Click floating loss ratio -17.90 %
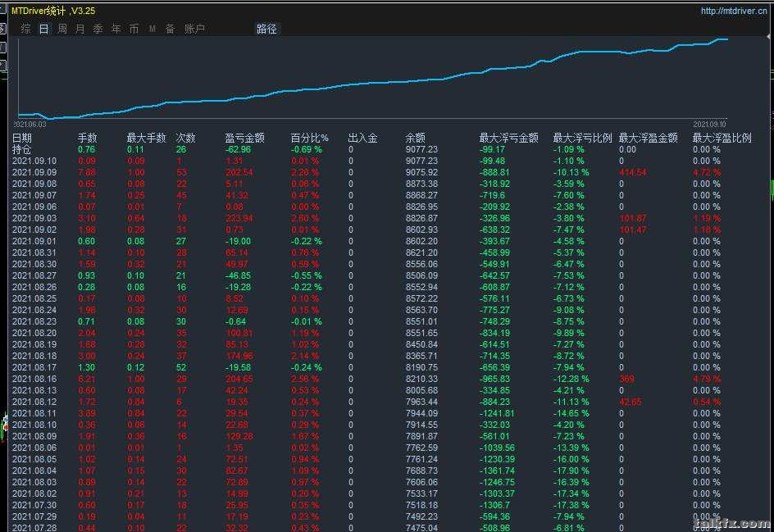This screenshot has height=532, width=774. [x=571, y=471]
